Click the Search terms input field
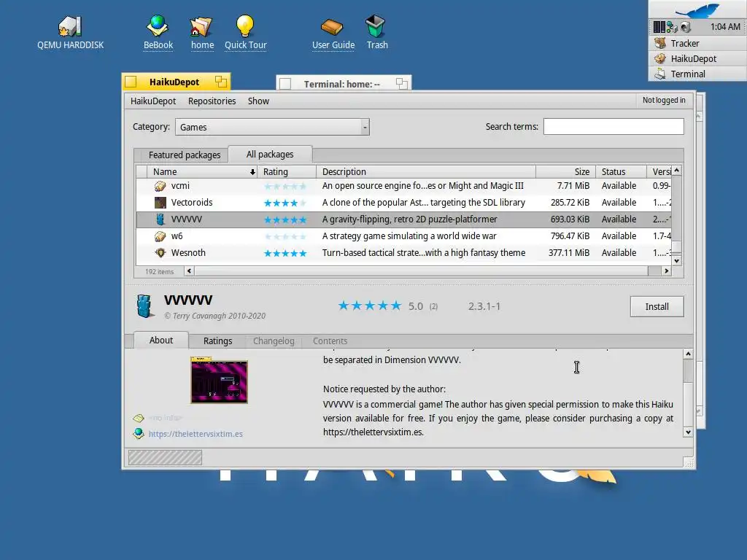This screenshot has height=560, width=747. pyautogui.click(x=613, y=127)
